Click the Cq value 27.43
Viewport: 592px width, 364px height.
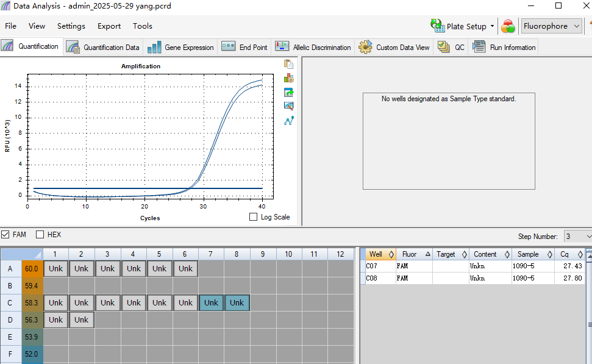tap(572, 266)
